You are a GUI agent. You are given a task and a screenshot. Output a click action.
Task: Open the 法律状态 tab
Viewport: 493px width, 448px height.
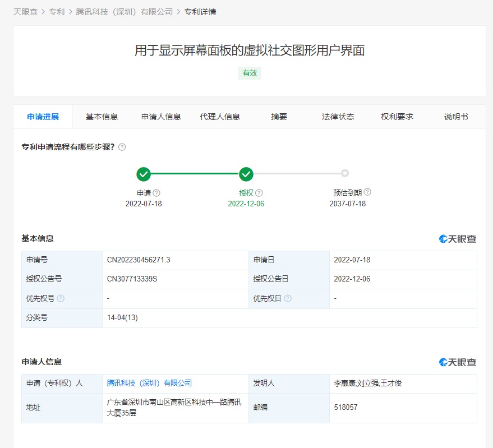point(338,117)
